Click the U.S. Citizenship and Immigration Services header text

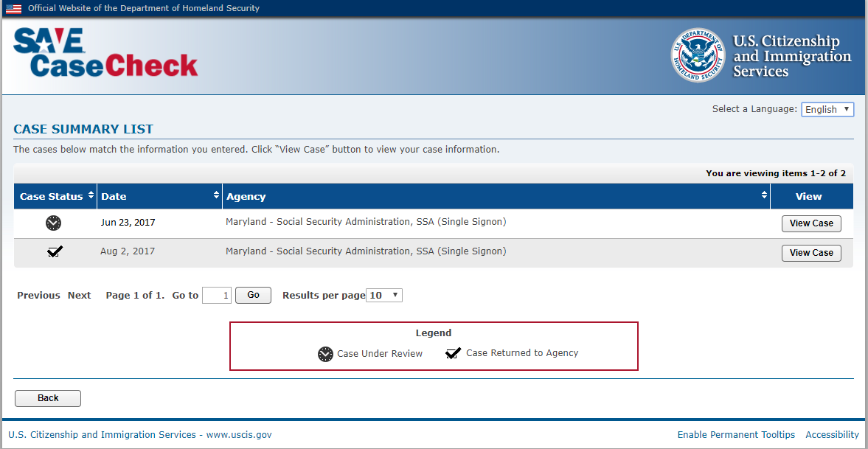792,56
